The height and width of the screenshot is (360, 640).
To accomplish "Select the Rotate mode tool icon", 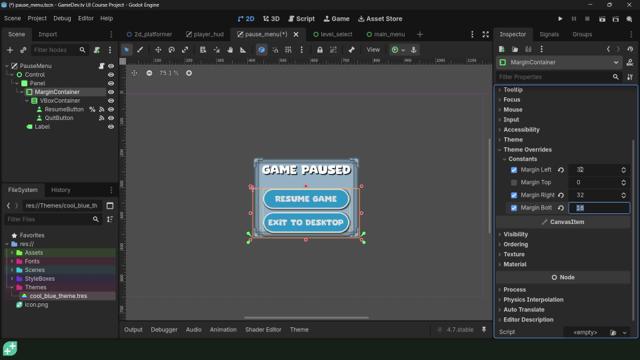I will (171, 50).
